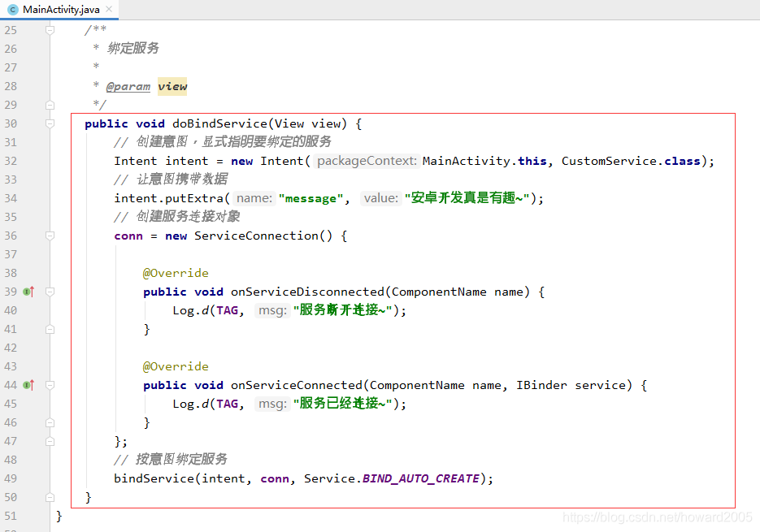Image resolution: width=760 pixels, height=532 pixels.
Task: Click the Java class icon on MainActivity.java tab
Action: [13, 9]
